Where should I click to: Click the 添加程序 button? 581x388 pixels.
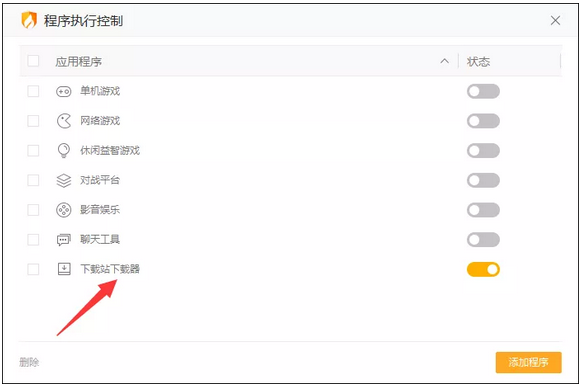(529, 362)
